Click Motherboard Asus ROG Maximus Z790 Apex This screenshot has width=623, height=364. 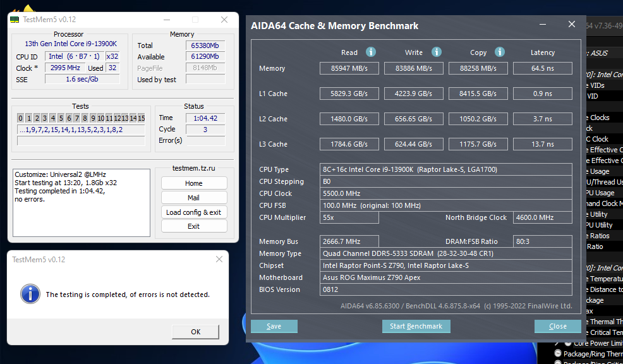pyautogui.click(x=446, y=277)
